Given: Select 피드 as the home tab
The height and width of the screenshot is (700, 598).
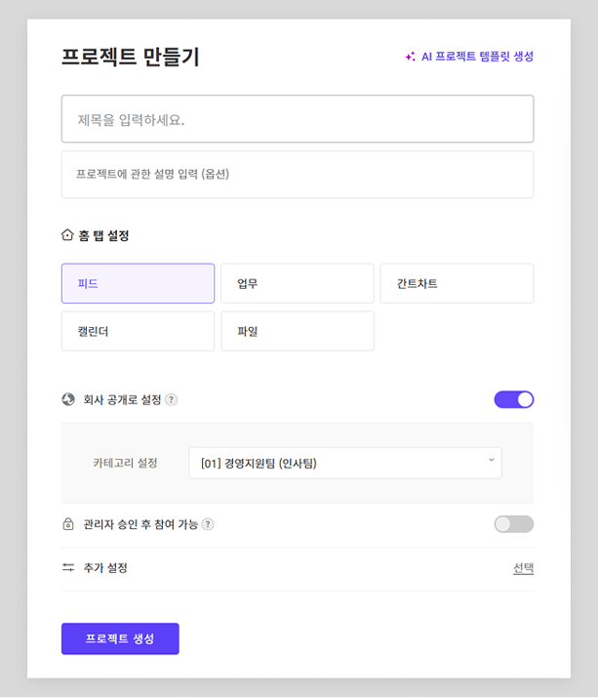Looking at the screenshot, I should [138, 283].
